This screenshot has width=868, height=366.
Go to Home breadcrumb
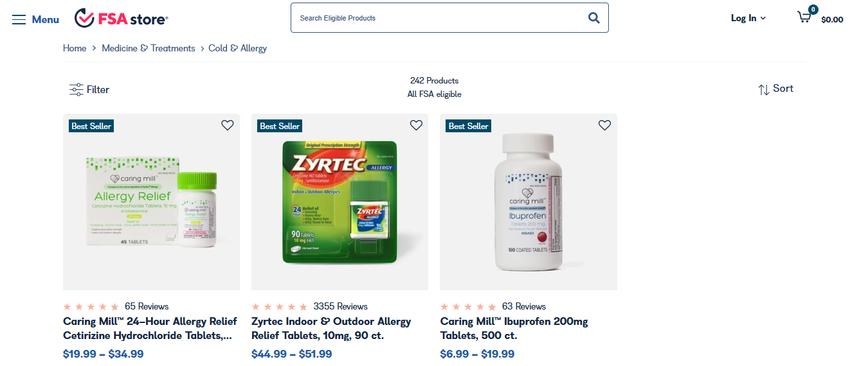(75, 48)
